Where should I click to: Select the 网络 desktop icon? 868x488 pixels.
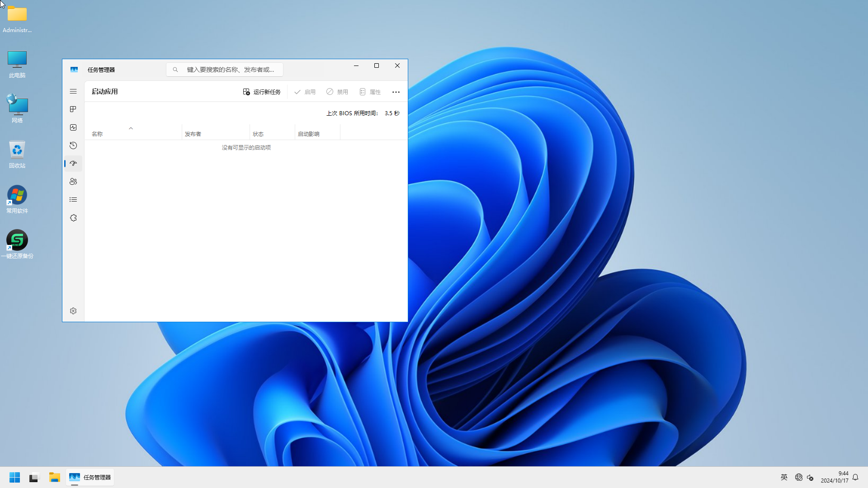click(x=17, y=108)
